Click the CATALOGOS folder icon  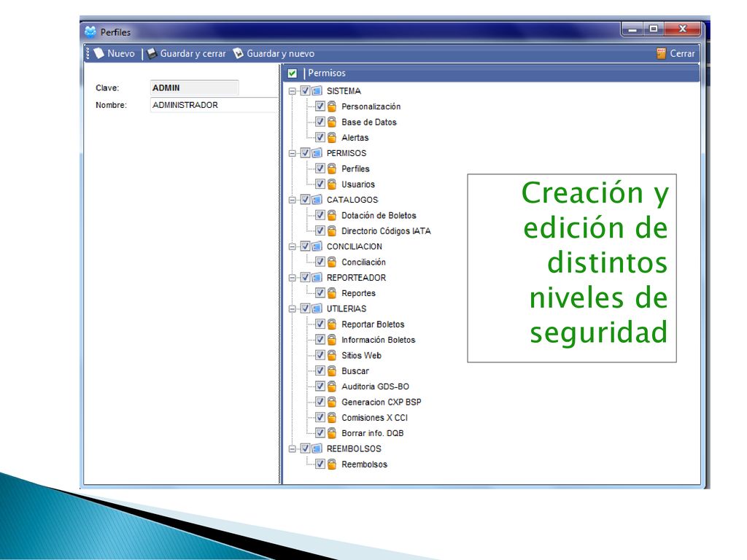click(317, 200)
